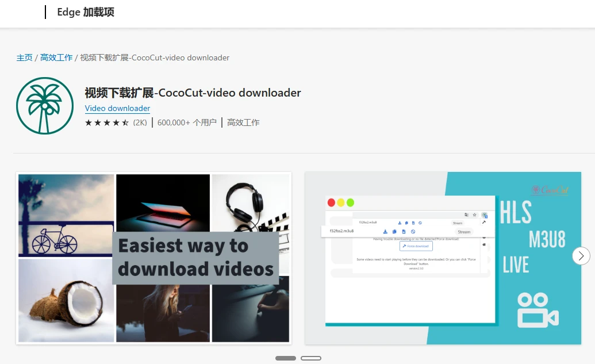Screen dimensions: 595x364
Task: Open the Video downloader publisher link
Action: click(117, 108)
